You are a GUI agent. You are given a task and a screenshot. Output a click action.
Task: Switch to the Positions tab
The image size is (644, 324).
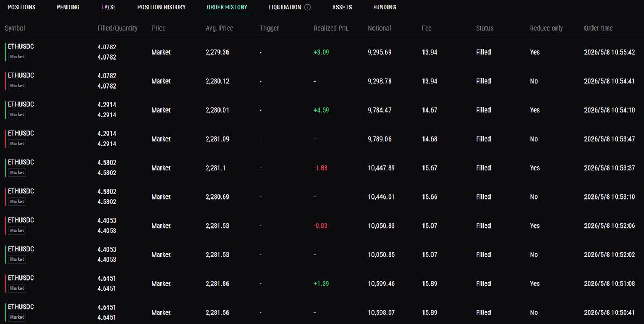21,8
